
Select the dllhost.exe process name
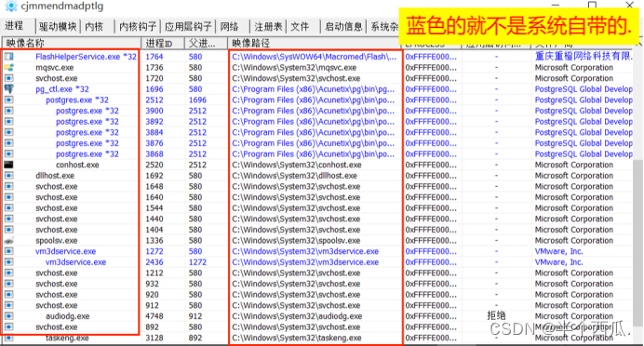click(x=55, y=176)
